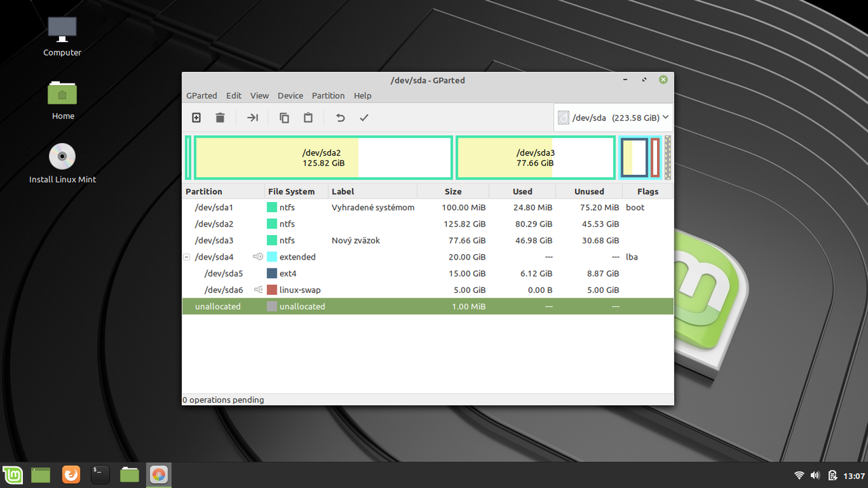
Task: Sort by the Used column header
Action: pos(522,191)
